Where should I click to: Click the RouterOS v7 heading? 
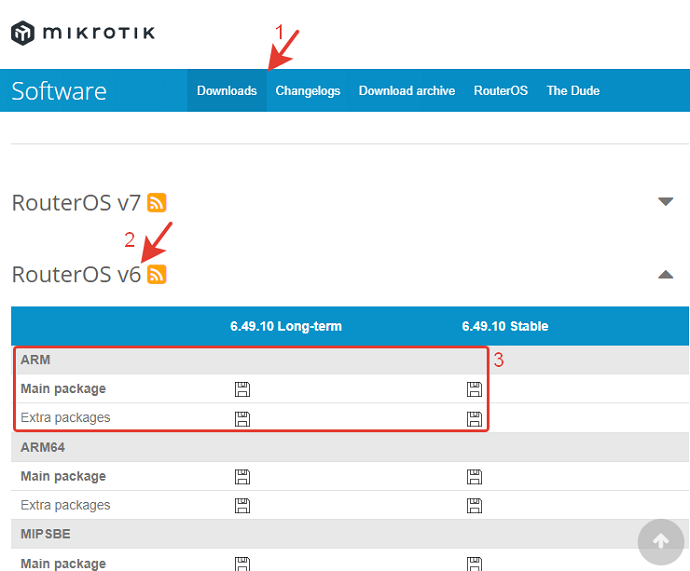(x=76, y=203)
